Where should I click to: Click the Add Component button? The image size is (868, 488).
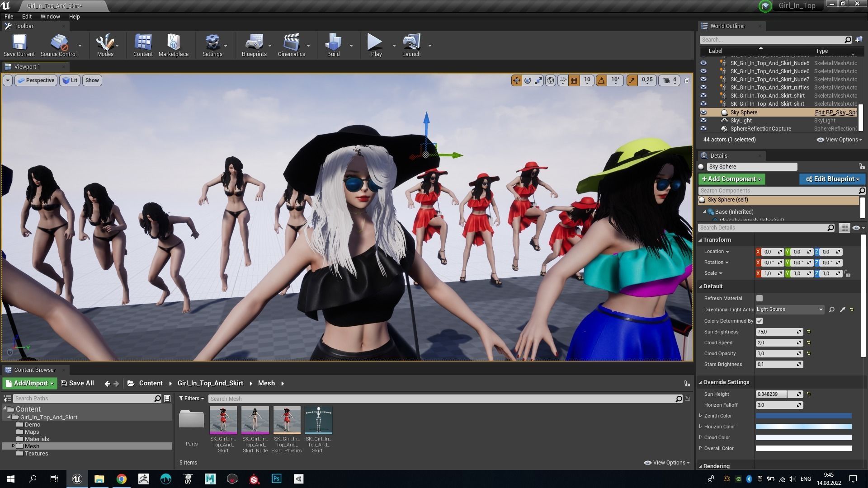(731, 179)
